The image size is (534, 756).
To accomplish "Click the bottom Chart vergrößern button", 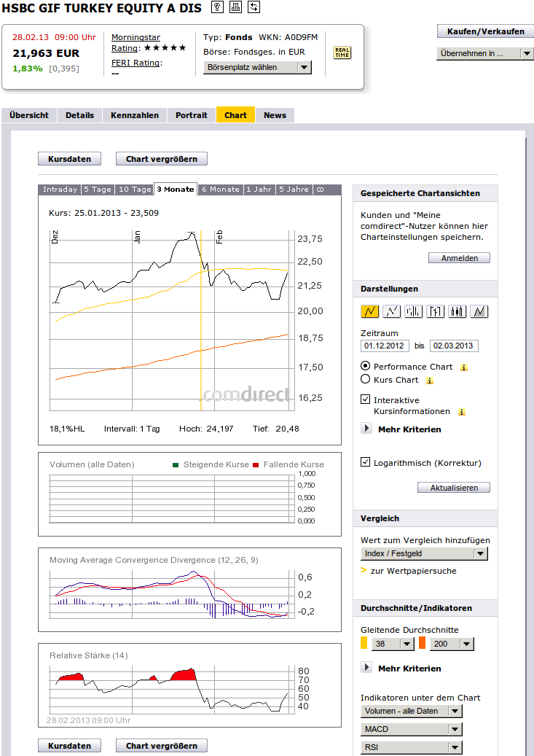I will pos(162,745).
